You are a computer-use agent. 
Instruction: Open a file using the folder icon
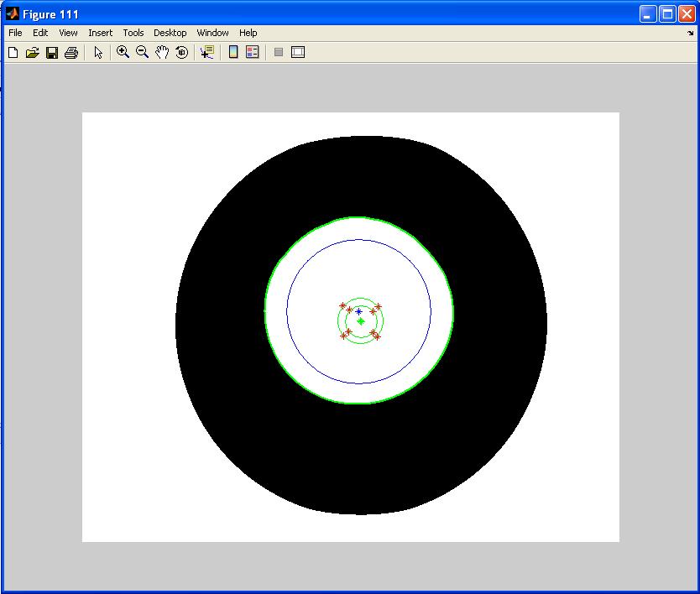pos(32,53)
